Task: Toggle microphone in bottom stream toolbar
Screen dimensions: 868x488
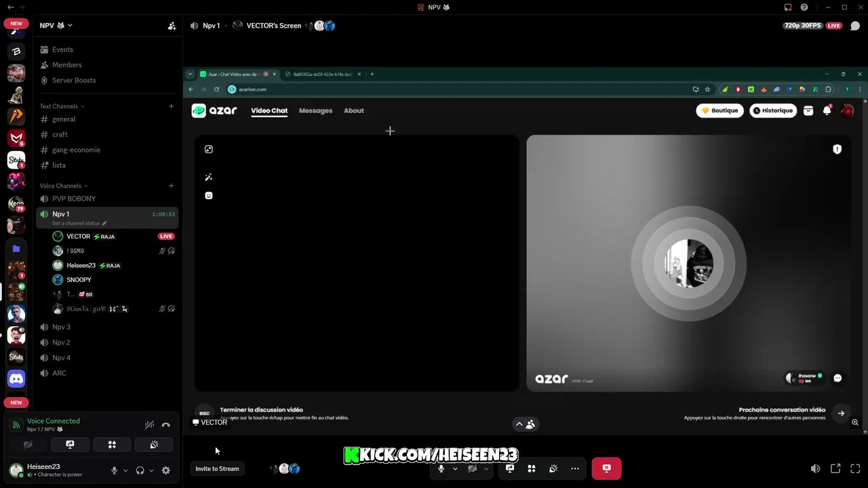Action: tap(441, 468)
